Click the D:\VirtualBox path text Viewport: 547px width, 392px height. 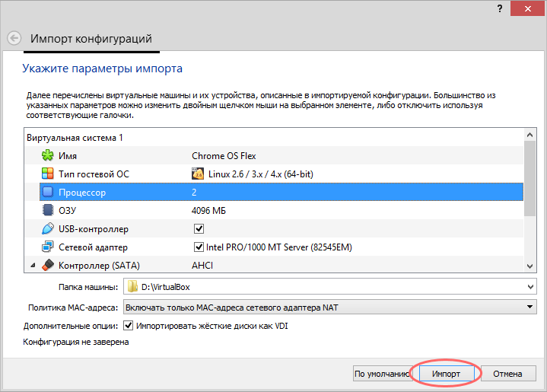[x=166, y=287]
